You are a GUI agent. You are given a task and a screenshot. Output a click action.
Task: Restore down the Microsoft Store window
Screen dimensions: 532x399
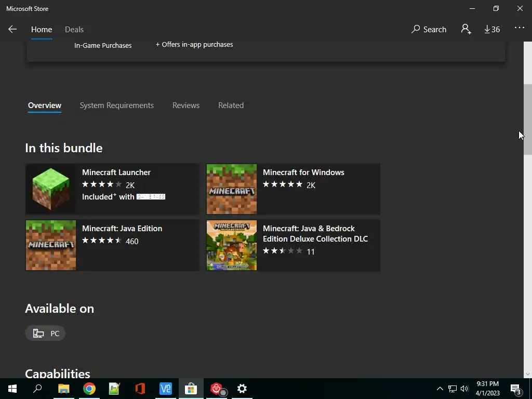[496, 8]
